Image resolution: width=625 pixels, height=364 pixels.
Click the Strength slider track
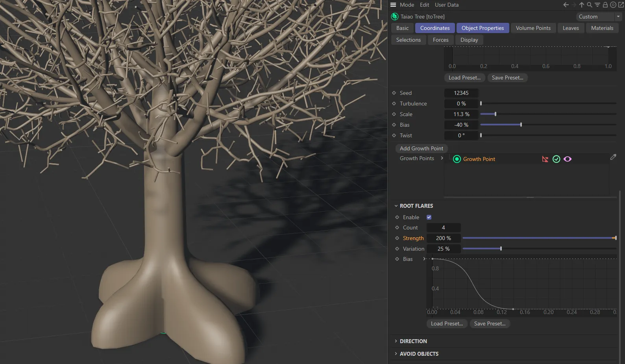tap(539, 238)
